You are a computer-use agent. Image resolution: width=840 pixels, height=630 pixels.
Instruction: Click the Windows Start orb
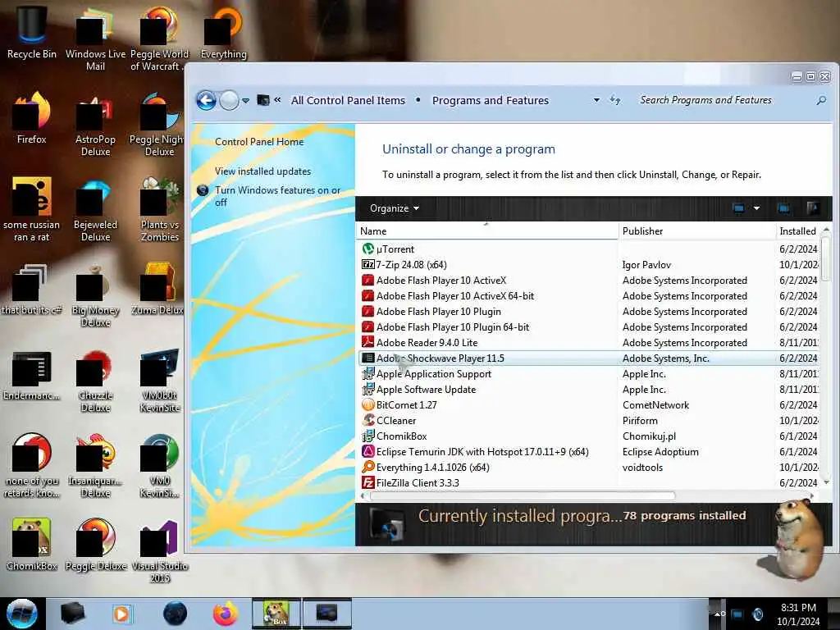pos(21,614)
